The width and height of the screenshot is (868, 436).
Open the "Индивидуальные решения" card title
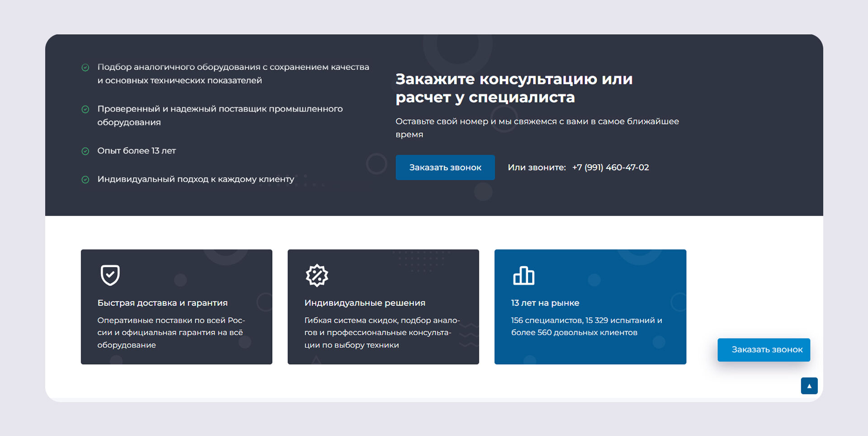click(364, 303)
